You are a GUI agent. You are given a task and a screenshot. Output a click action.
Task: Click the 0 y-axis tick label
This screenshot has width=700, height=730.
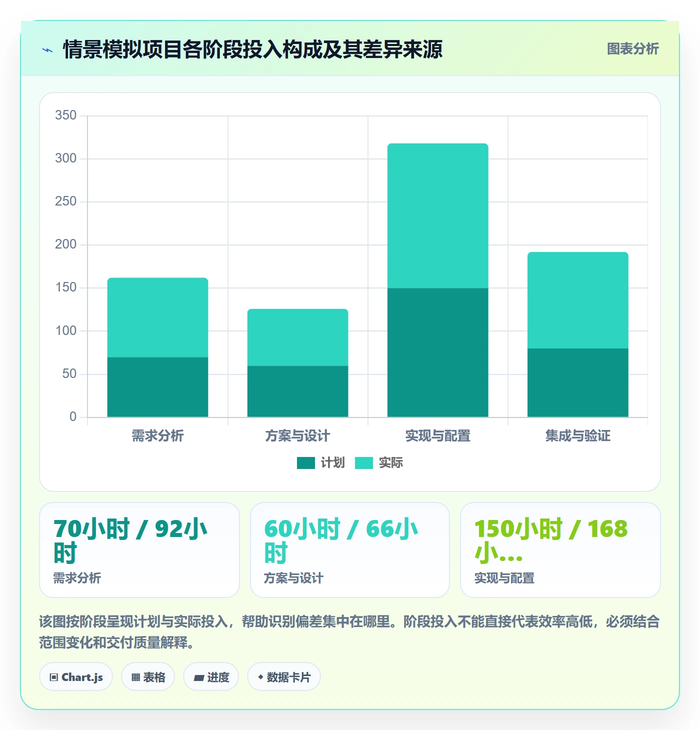point(73,417)
